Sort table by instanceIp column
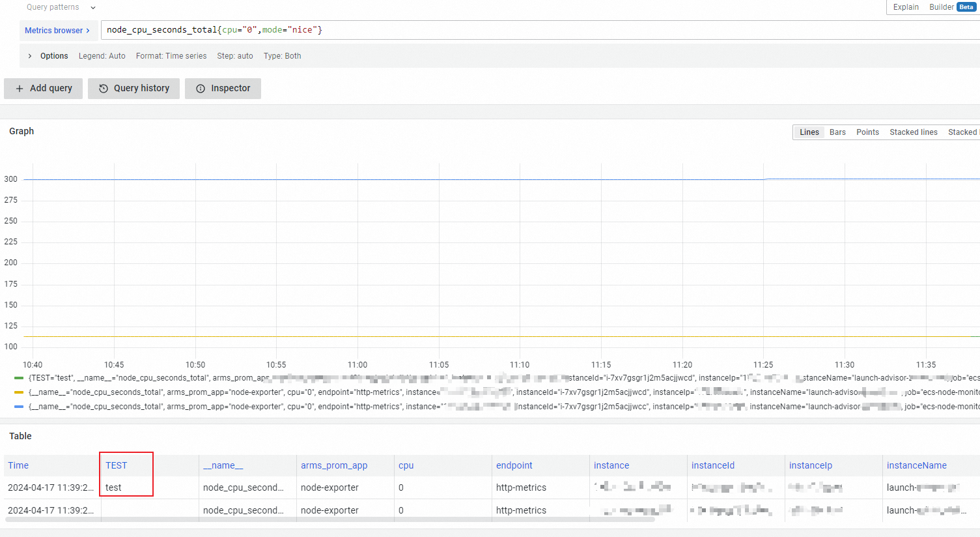 (x=811, y=465)
